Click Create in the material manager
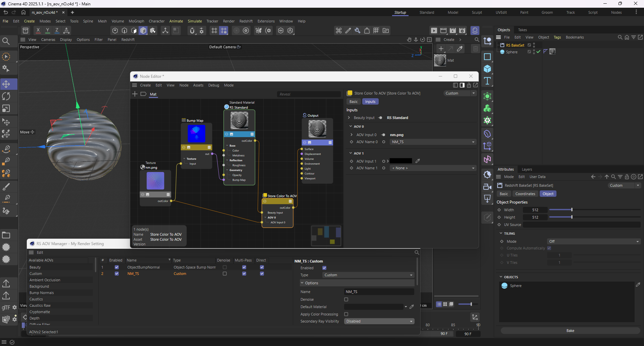 click(x=449, y=40)
